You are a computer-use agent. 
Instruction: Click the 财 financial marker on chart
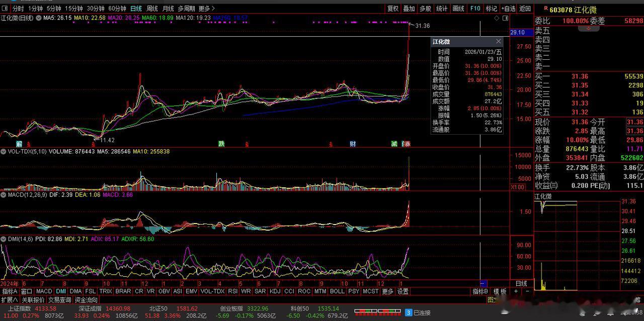click(353, 144)
